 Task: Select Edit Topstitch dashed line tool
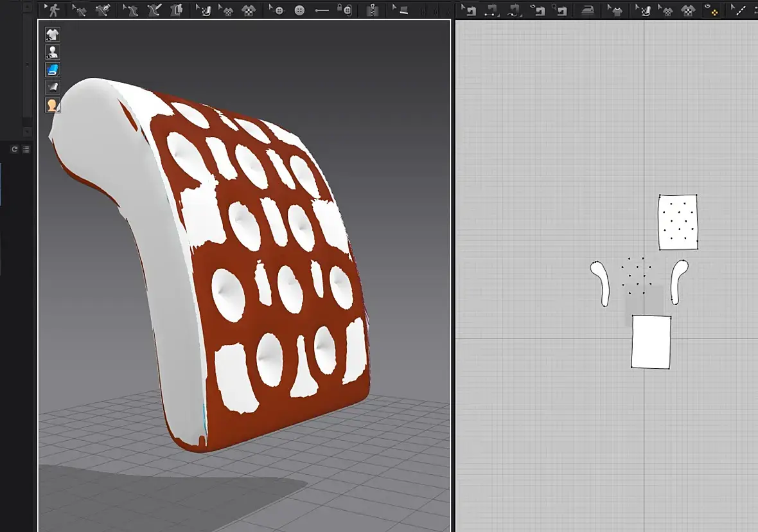[x=738, y=9]
